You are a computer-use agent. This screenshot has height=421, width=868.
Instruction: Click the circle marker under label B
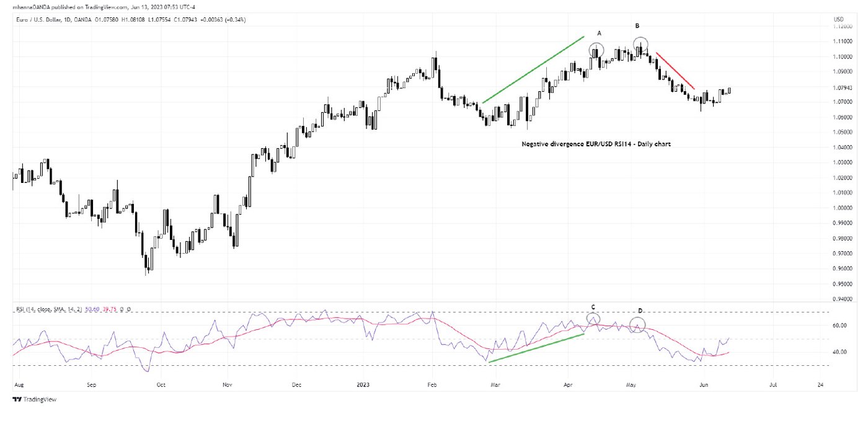point(641,44)
